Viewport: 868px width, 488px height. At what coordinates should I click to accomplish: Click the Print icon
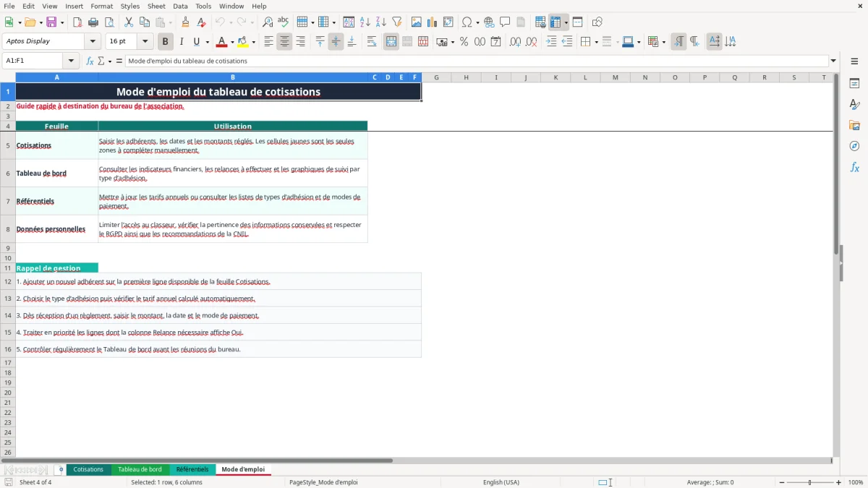93,22
